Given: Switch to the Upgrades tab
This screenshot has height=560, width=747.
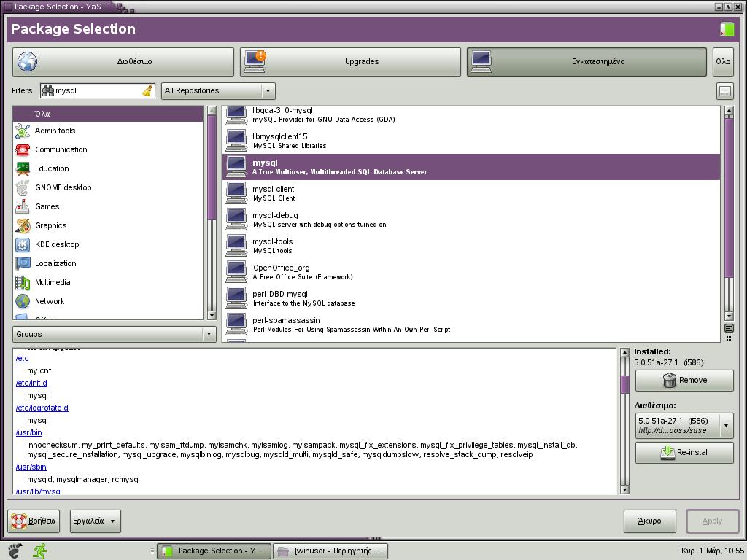Looking at the screenshot, I should tap(351, 61).
